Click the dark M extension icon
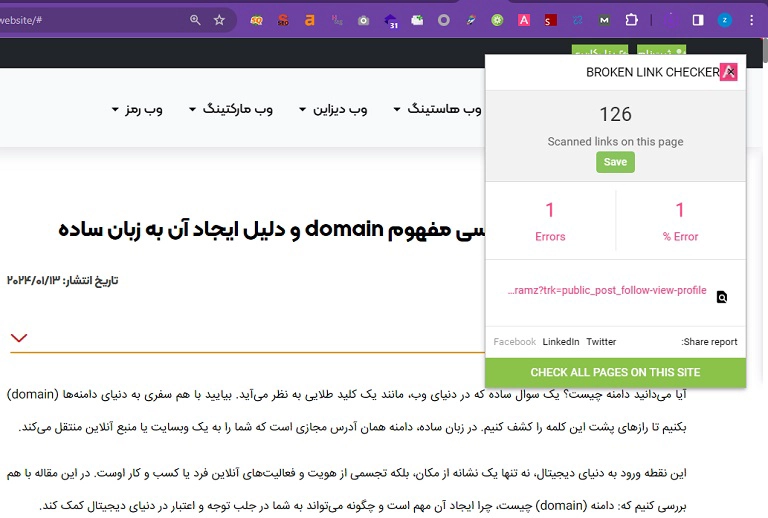The image size is (768, 518). [604, 21]
